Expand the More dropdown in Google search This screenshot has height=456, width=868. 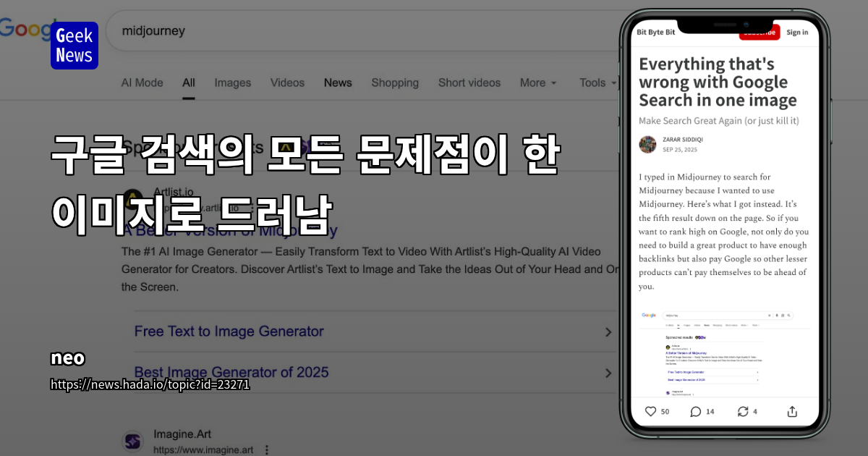(x=537, y=83)
